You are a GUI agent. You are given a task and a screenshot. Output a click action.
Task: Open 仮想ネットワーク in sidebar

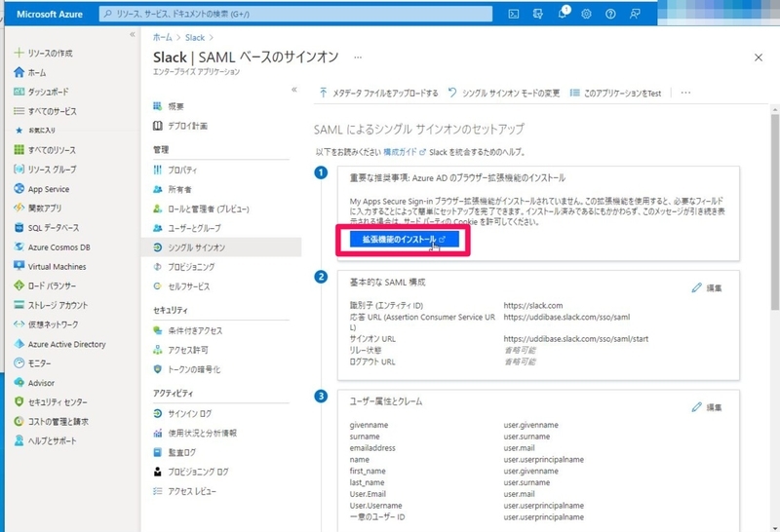point(46,324)
